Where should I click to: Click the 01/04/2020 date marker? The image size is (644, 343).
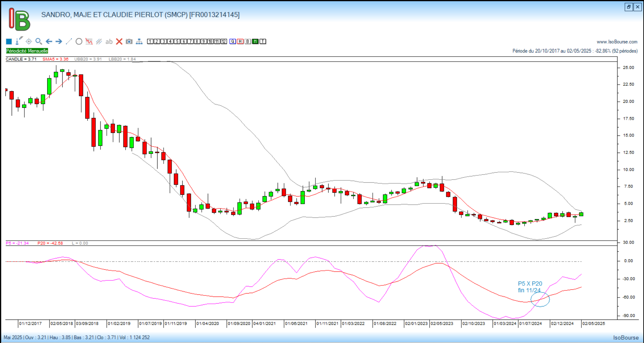pyautogui.click(x=207, y=324)
